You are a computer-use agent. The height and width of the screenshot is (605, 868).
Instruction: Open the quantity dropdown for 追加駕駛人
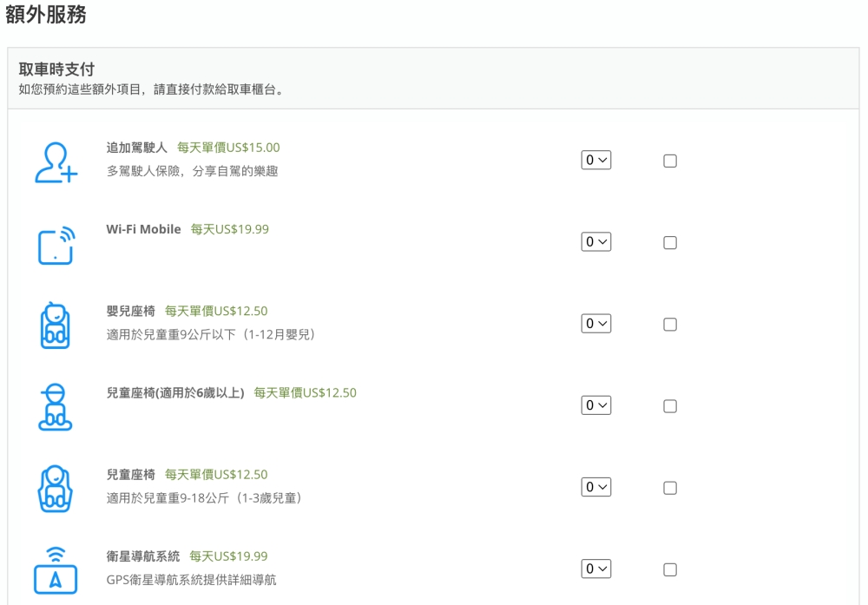(x=596, y=160)
